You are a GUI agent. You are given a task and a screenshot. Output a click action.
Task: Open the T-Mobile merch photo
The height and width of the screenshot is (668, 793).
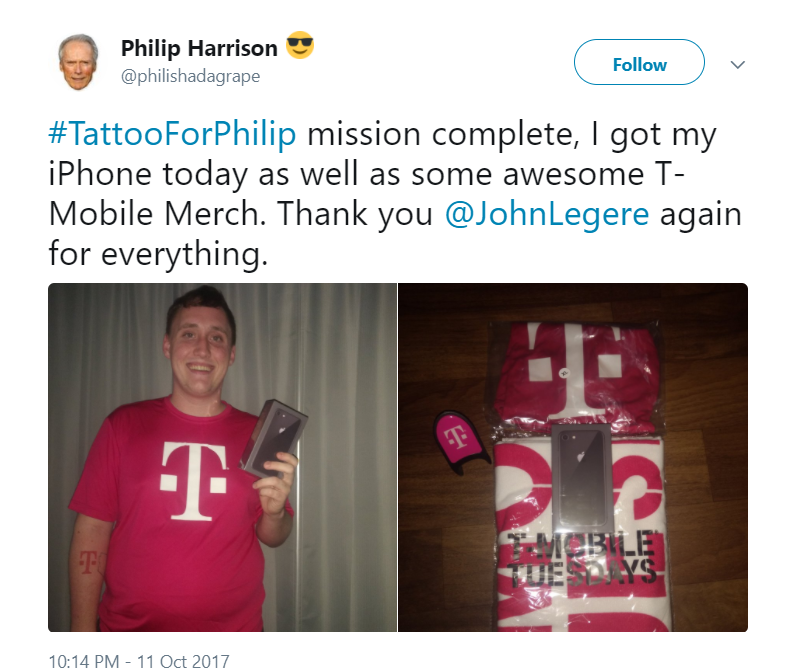[573, 457]
